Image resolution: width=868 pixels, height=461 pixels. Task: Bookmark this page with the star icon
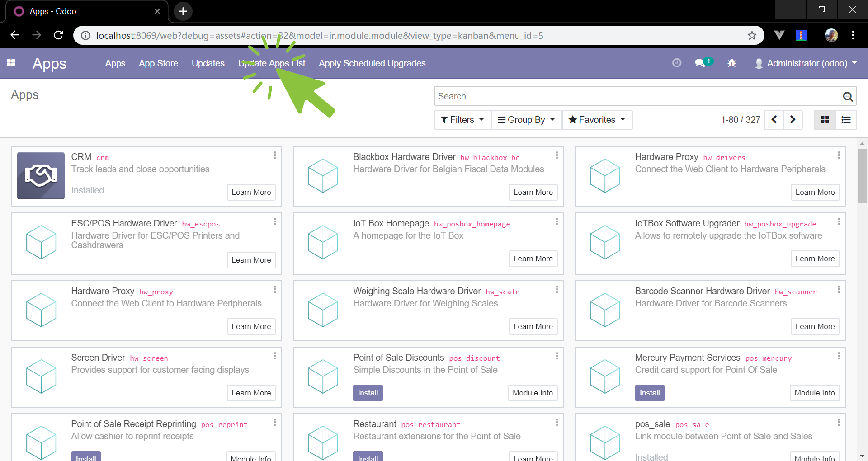coord(752,35)
